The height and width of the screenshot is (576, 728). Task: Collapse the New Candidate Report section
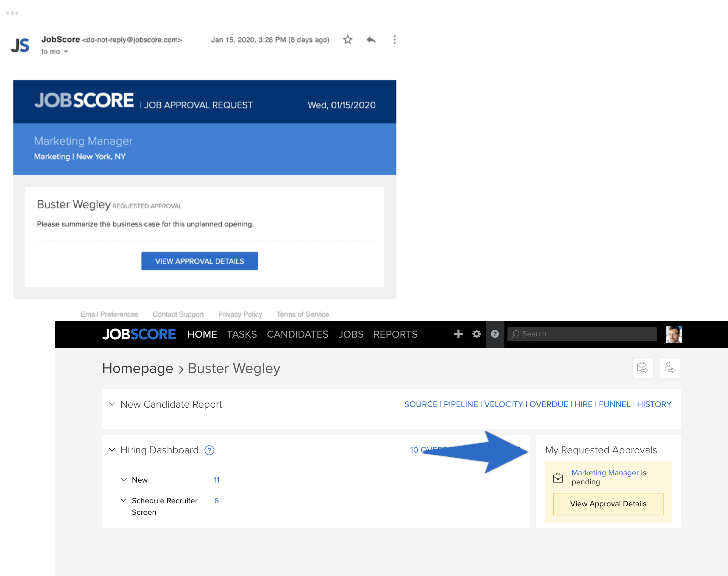tap(112, 404)
